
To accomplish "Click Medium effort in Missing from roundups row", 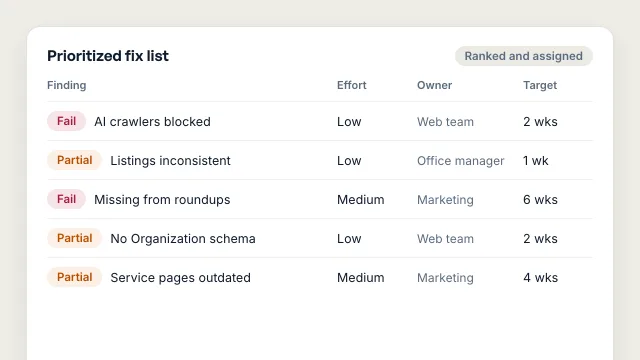I will [360, 200].
